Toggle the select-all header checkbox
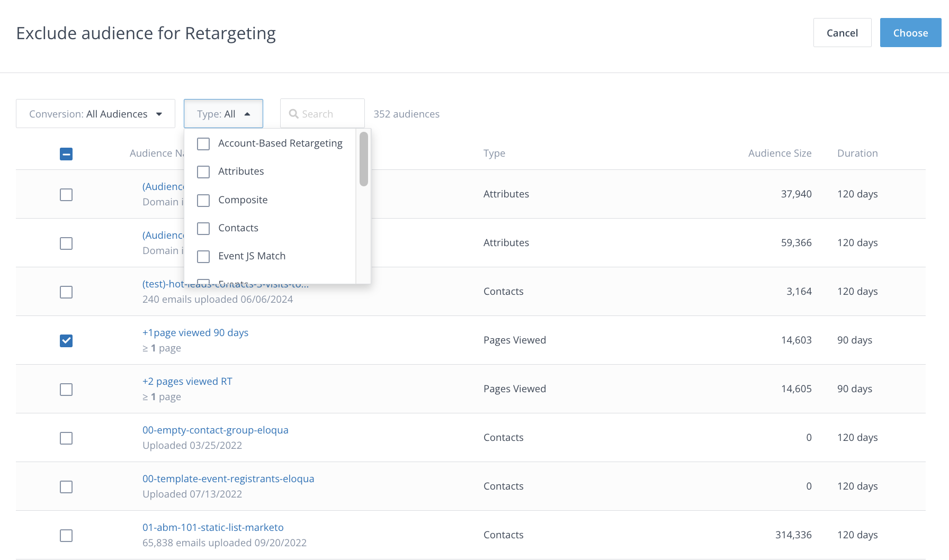The height and width of the screenshot is (560, 949). [x=66, y=154]
